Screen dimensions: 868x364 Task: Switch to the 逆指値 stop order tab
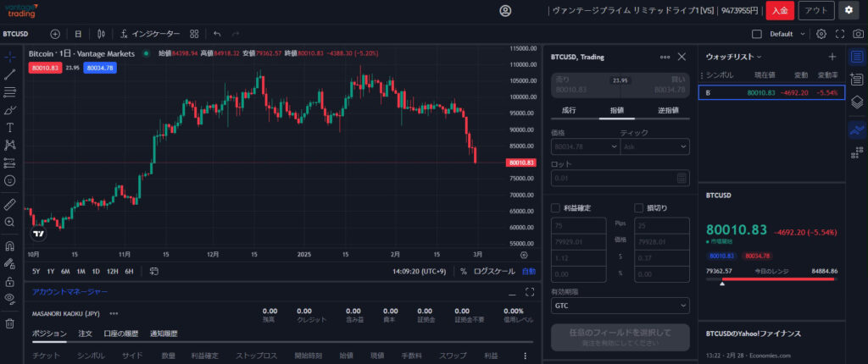pos(668,110)
